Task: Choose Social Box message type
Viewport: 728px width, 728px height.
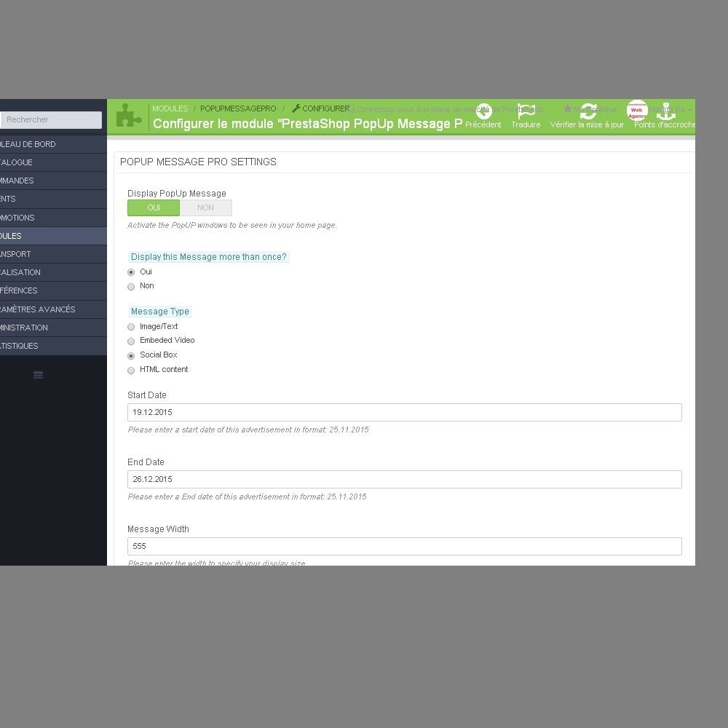Action: click(131, 356)
